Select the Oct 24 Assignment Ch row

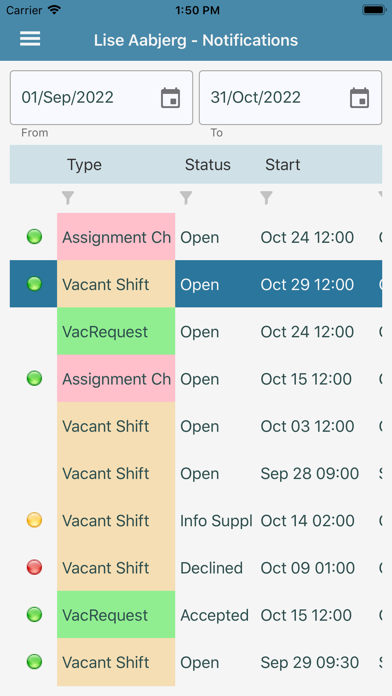click(196, 237)
